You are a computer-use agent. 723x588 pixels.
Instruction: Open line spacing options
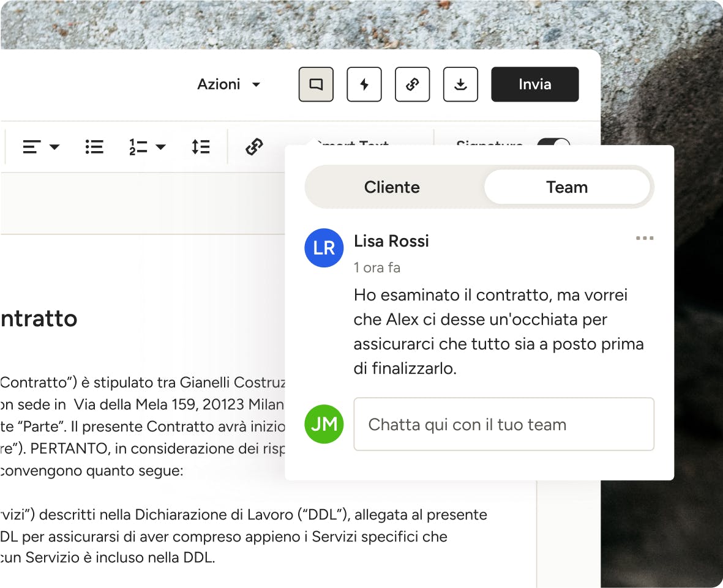[200, 147]
